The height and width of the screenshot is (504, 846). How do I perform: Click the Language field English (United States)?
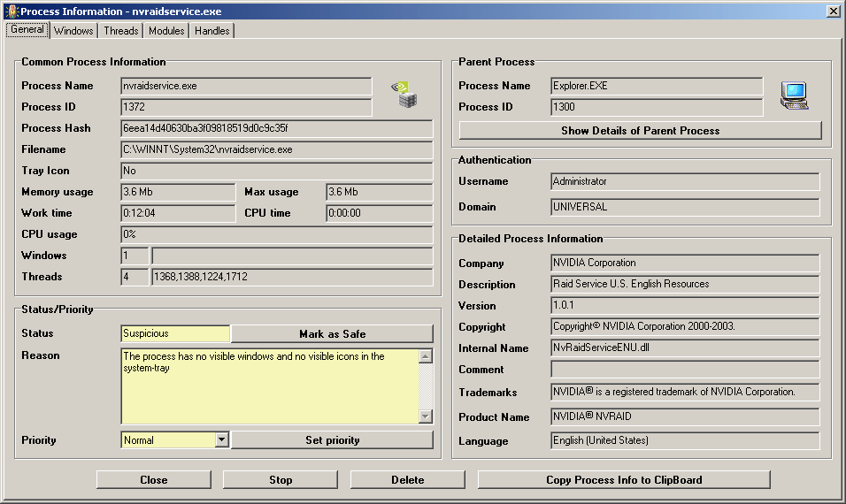click(685, 440)
